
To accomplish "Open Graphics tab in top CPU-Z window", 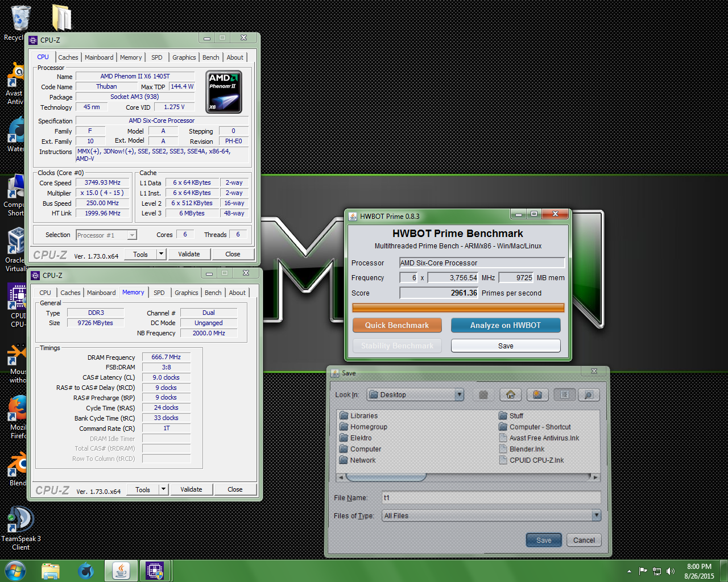I will pos(184,57).
